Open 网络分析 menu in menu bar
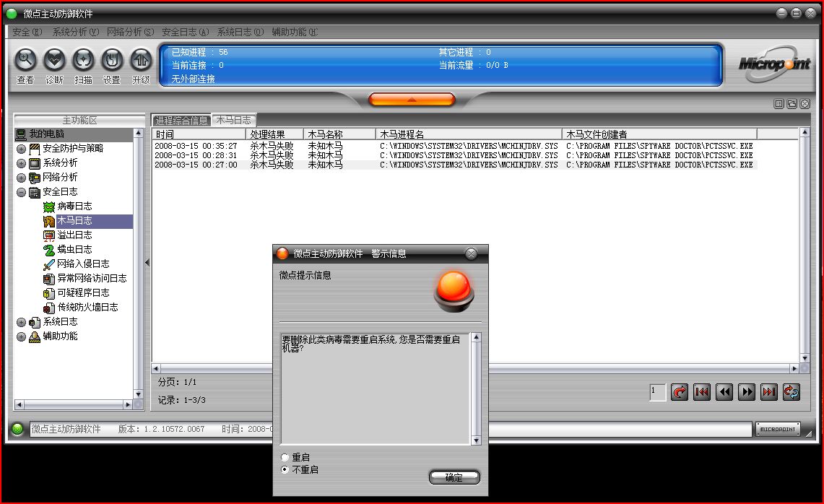 tap(130, 32)
